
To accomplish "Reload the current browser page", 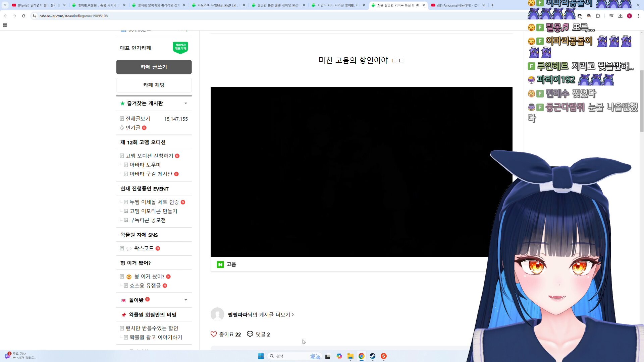I will pyautogui.click(x=23, y=16).
